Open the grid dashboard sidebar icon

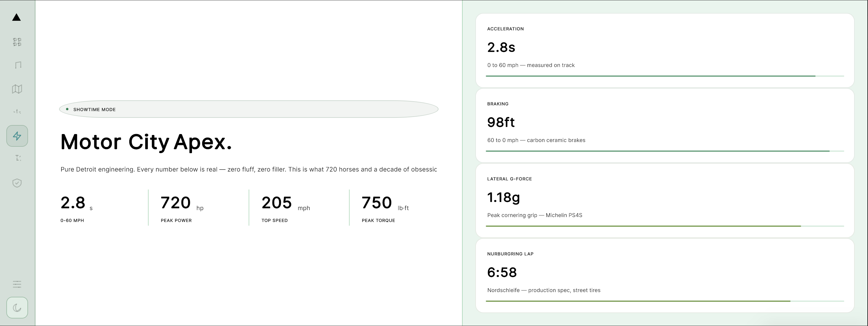17,42
